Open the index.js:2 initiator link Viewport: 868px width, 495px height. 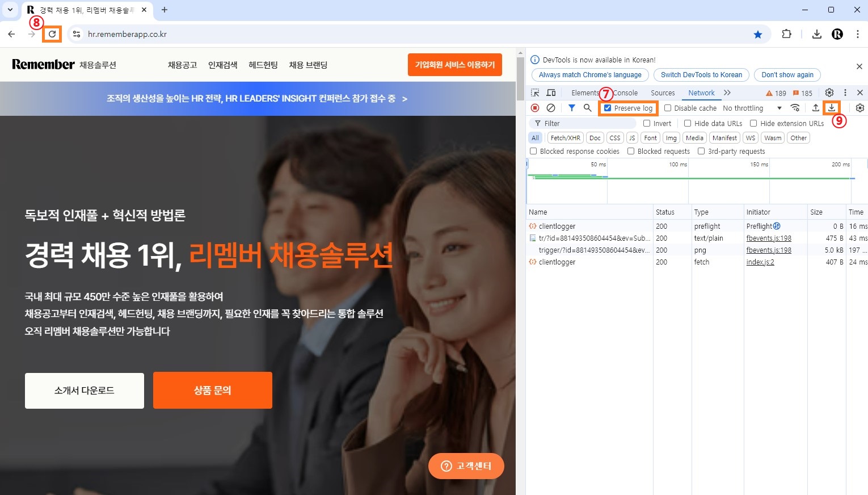tap(760, 262)
